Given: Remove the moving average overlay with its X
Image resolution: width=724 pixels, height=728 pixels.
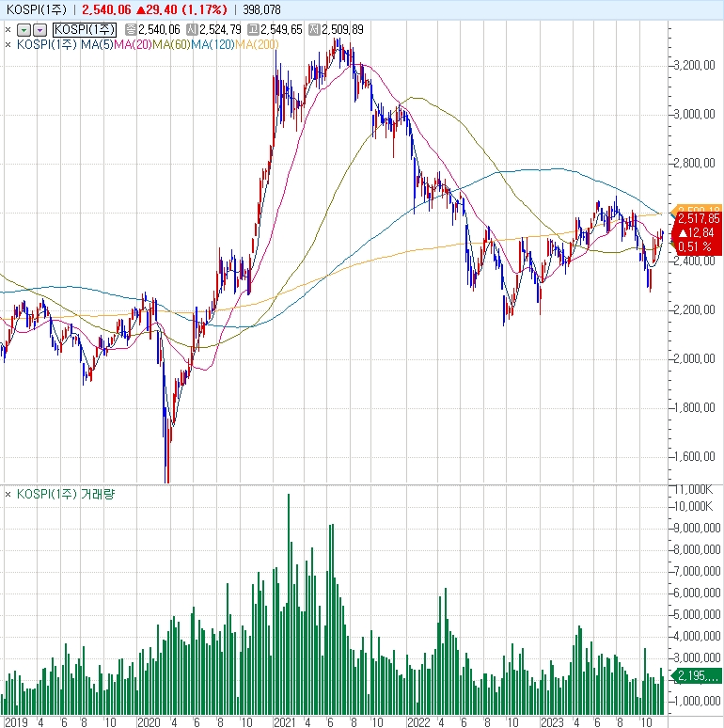Looking at the screenshot, I should (8, 44).
